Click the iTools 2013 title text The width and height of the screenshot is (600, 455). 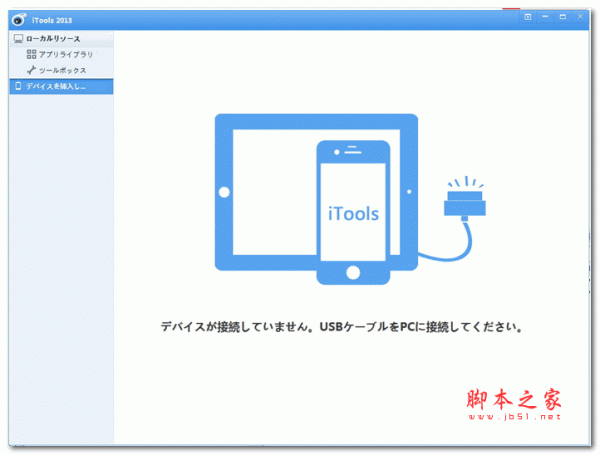(x=52, y=20)
